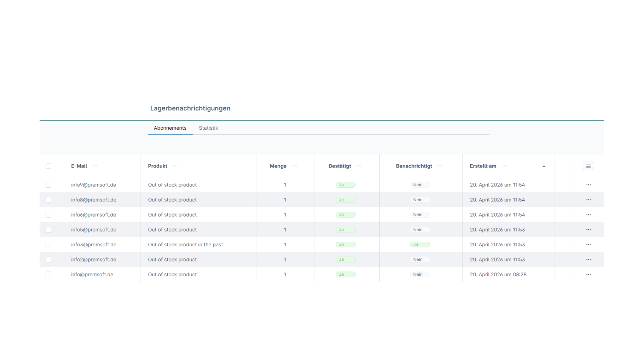
Task: Click the info5@premsoft.de email entry
Action: [x=94, y=230]
